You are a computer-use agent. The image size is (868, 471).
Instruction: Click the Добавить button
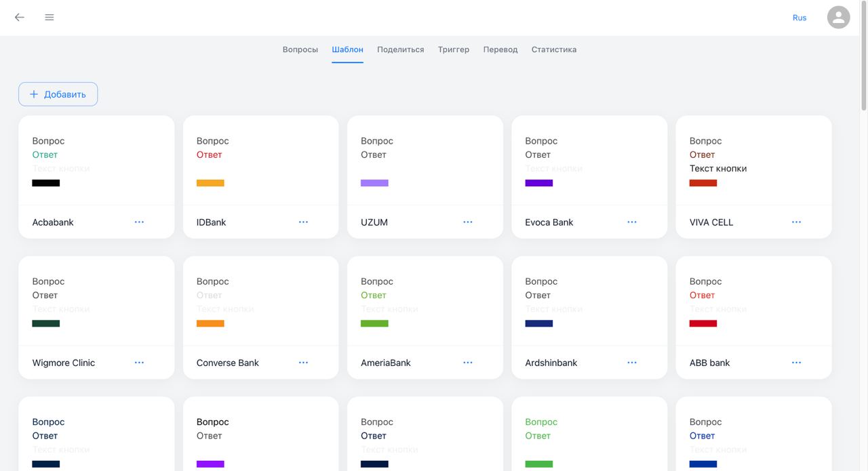(58, 94)
